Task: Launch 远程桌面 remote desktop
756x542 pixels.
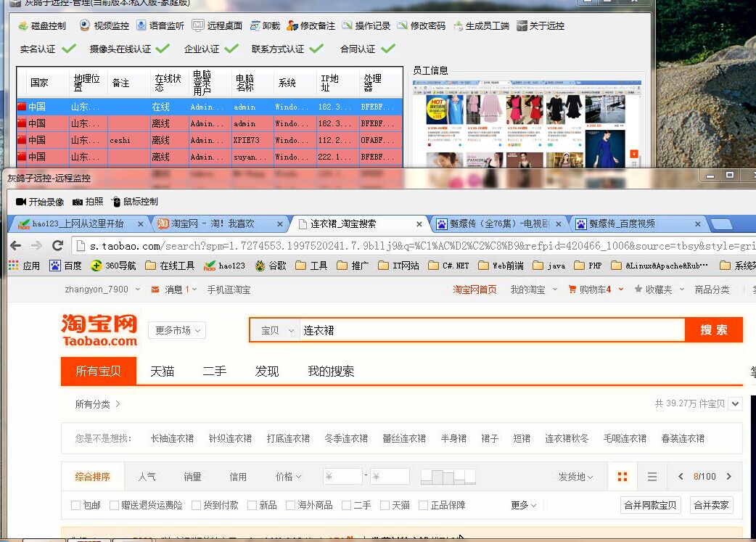Action: pyautogui.click(x=217, y=25)
